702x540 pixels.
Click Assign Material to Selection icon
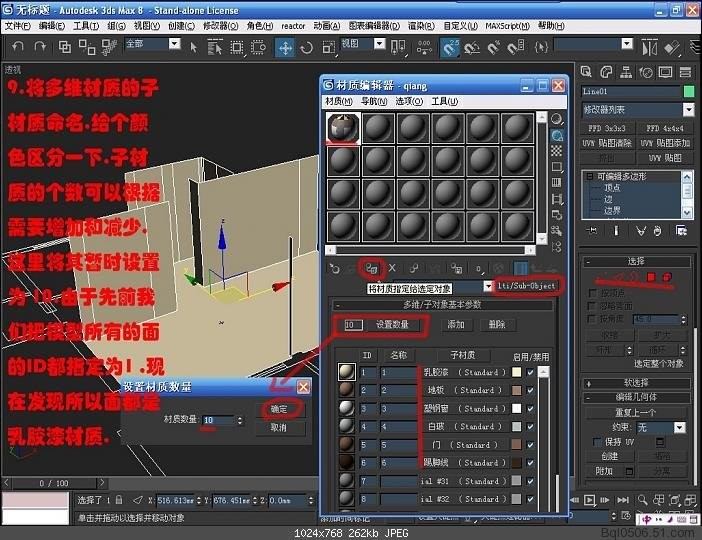(372, 268)
